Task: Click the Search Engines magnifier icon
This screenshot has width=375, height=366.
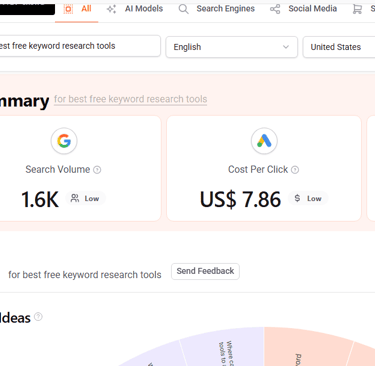Action: (183, 9)
